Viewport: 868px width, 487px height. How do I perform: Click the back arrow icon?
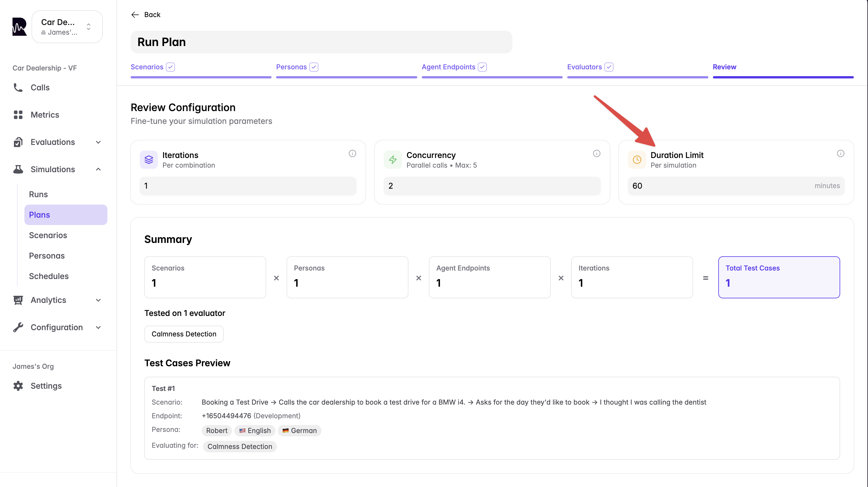(x=135, y=15)
